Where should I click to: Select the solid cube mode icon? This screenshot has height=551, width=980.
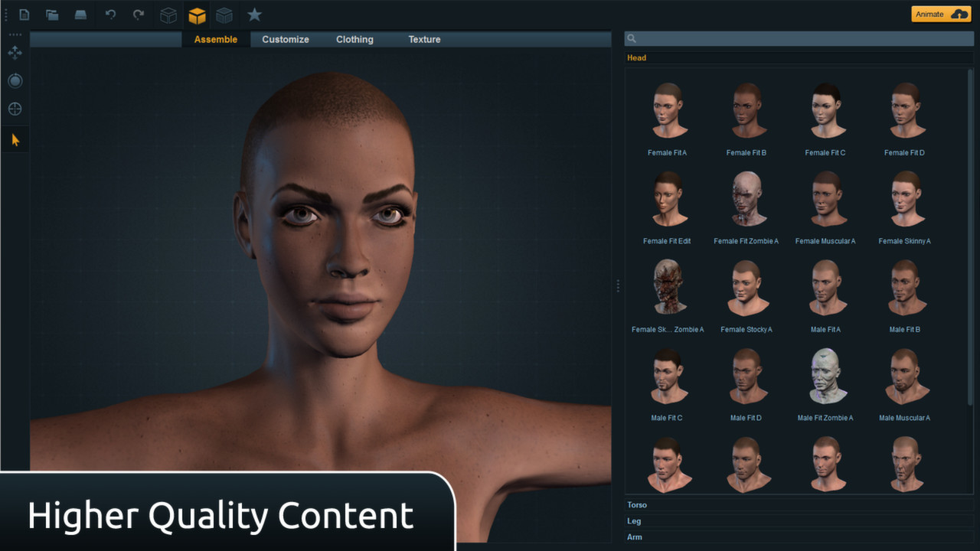tap(197, 14)
